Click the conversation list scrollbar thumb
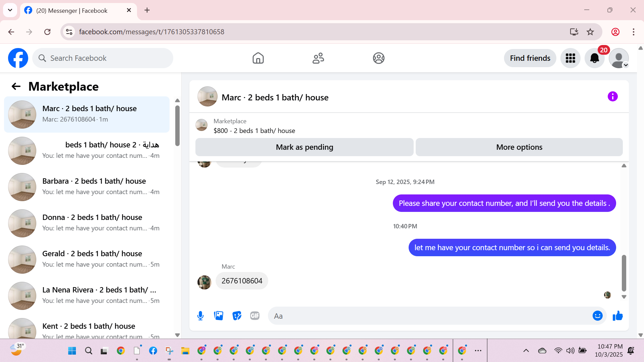This screenshot has height=362, width=644. point(177,126)
